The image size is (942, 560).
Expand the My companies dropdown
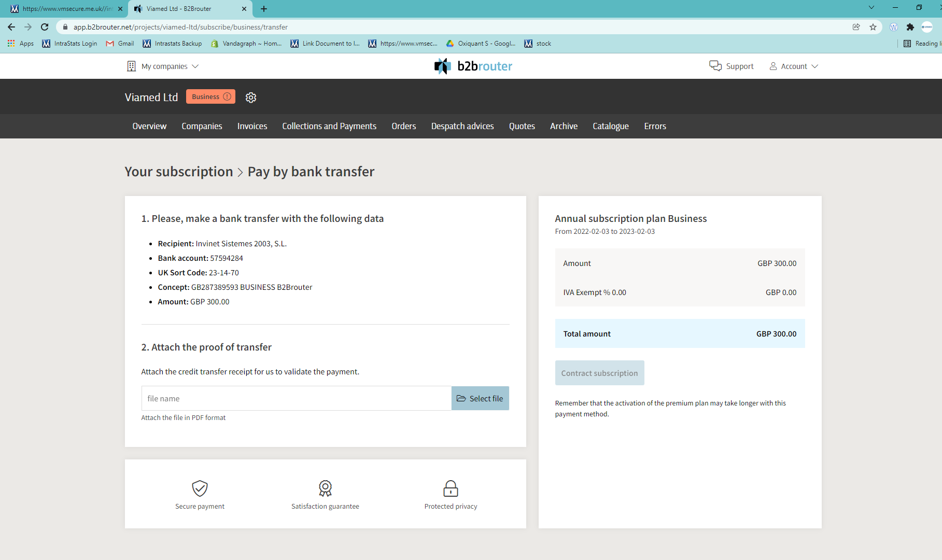tap(163, 66)
